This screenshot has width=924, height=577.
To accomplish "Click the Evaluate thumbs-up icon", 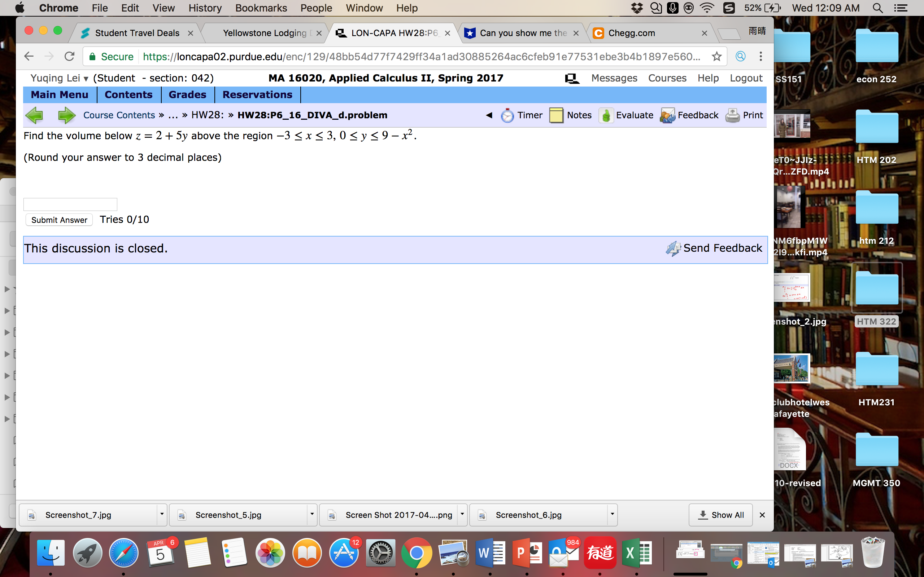I will pos(606,115).
